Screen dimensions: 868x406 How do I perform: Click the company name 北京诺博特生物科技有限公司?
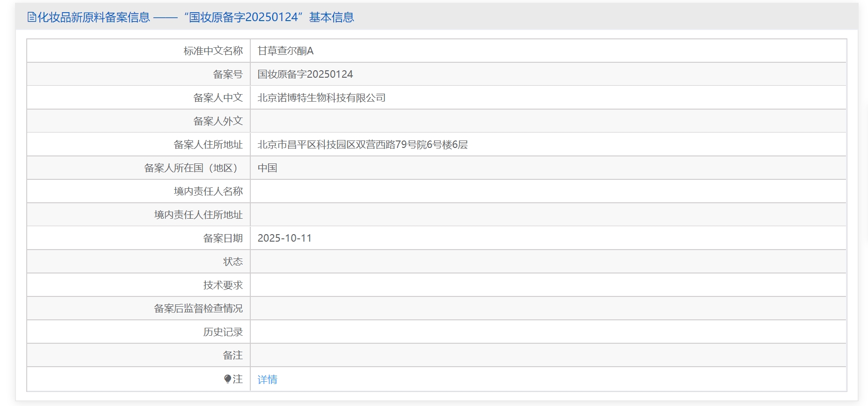click(322, 97)
